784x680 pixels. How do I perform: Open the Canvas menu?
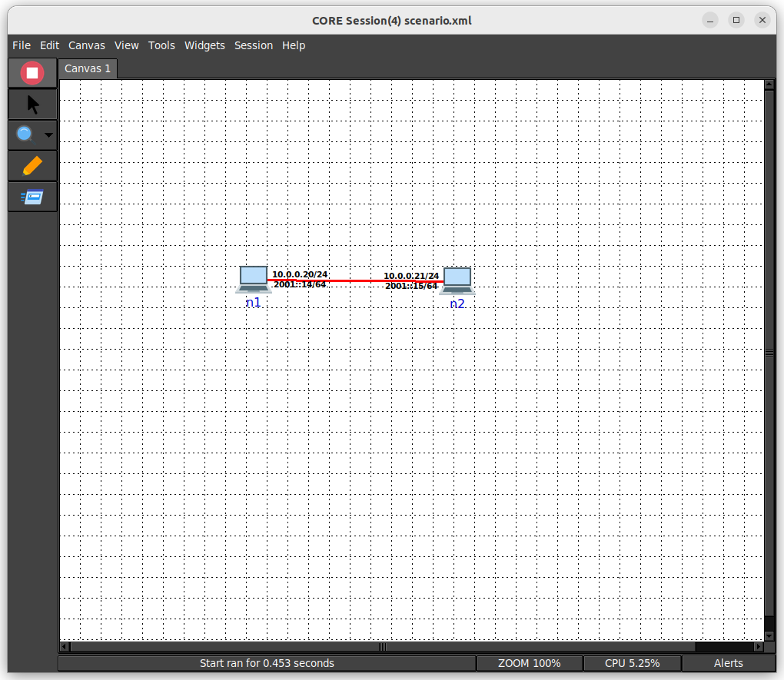87,45
